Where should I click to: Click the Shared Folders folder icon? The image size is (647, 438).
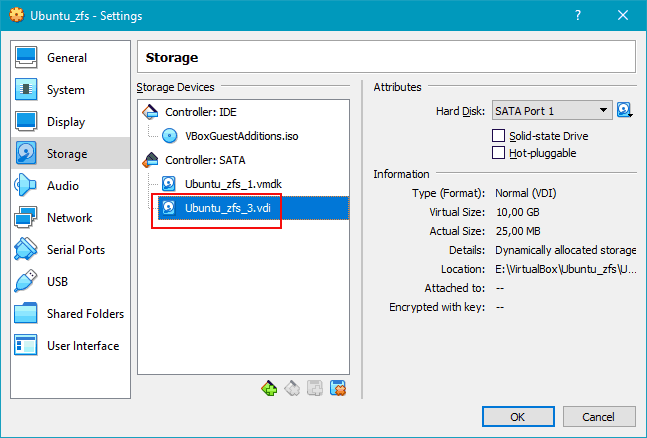click(x=26, y=313)
